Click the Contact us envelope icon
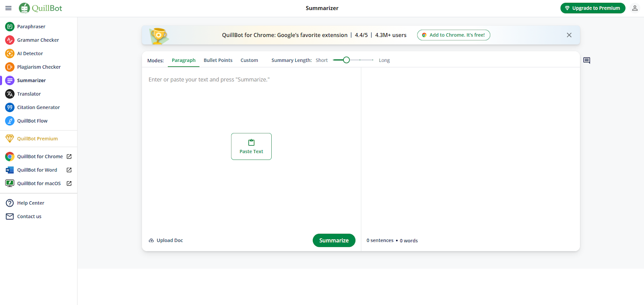The height and width of the screenshot is (305, 644). (10, 217)
